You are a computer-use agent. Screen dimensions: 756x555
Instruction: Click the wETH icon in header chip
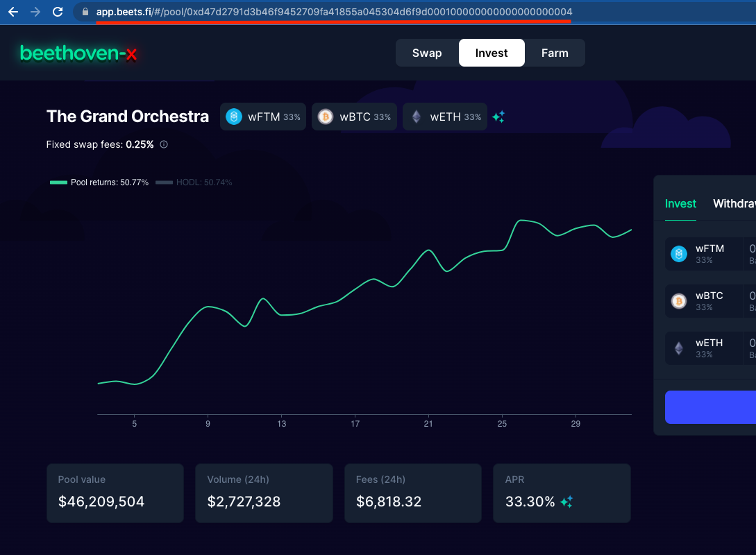coord(417,117)
